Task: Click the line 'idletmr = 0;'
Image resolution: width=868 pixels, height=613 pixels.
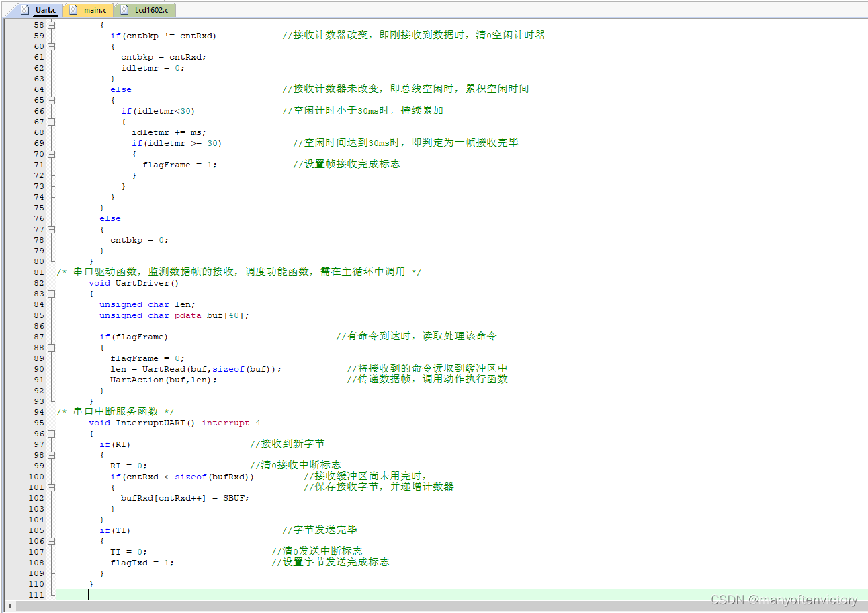Action: click(153, 68)
